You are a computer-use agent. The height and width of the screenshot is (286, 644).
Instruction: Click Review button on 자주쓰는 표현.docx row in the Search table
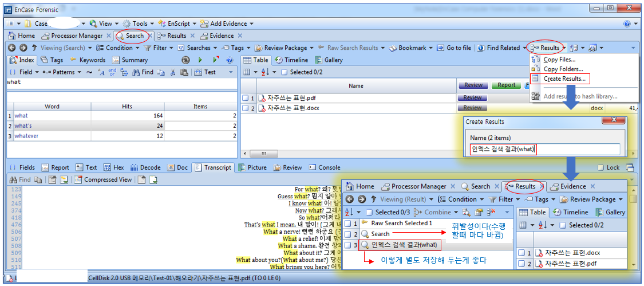click(x=472, y=108)
